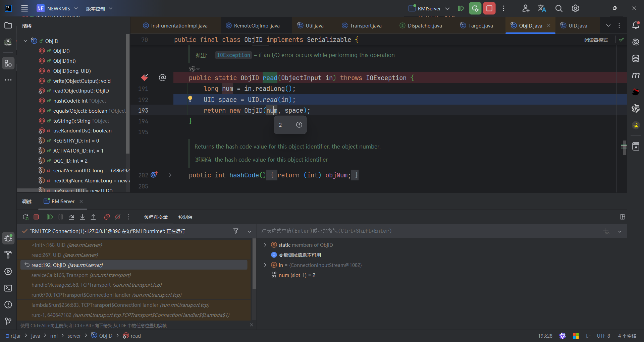The width and height of the screenshot is (644, 342).
Task: Close the RMIServer debug session tab
Action: click(81, 202)
